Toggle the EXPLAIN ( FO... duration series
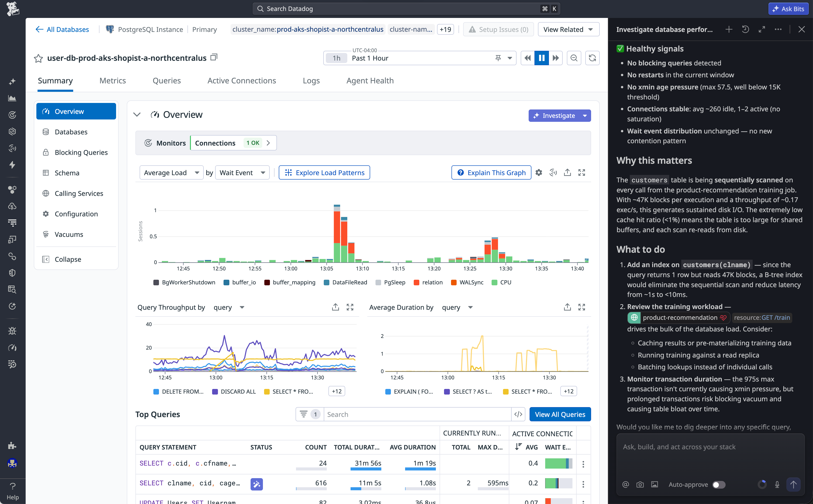The width and height of the screenshot is (813, 504). tap(409, 392)
